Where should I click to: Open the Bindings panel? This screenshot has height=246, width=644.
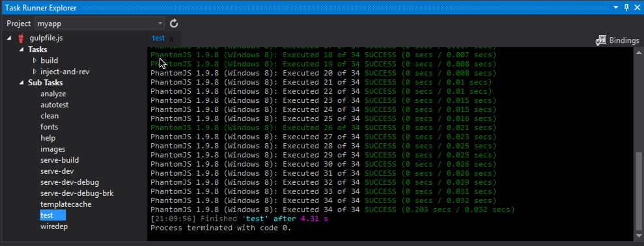[617, 40]
